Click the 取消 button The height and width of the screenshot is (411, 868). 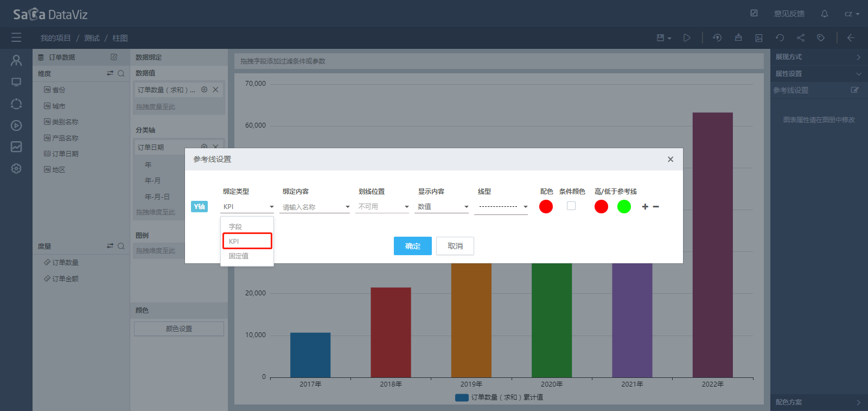coord(455,246)
